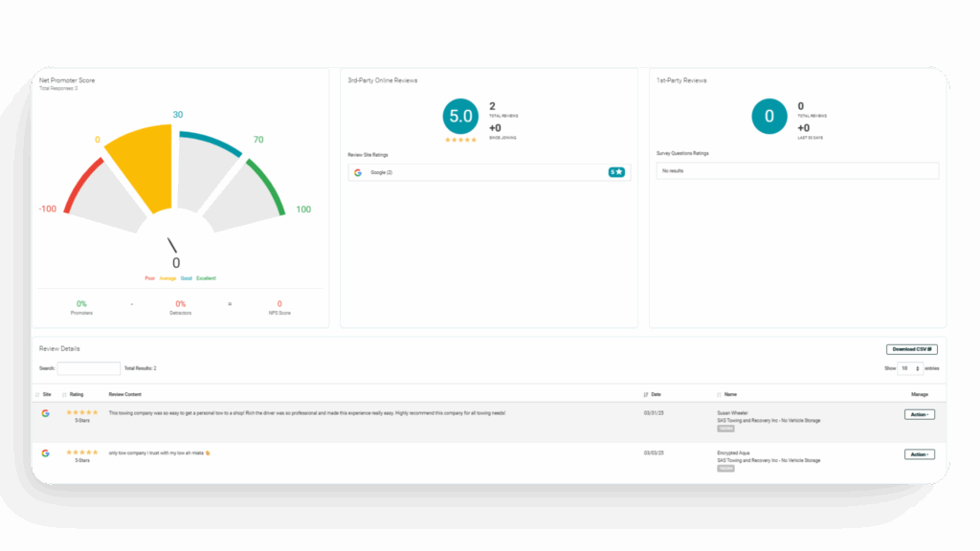Sort the table by Date column
Screen dimensions: 980x551
point(656,394)
